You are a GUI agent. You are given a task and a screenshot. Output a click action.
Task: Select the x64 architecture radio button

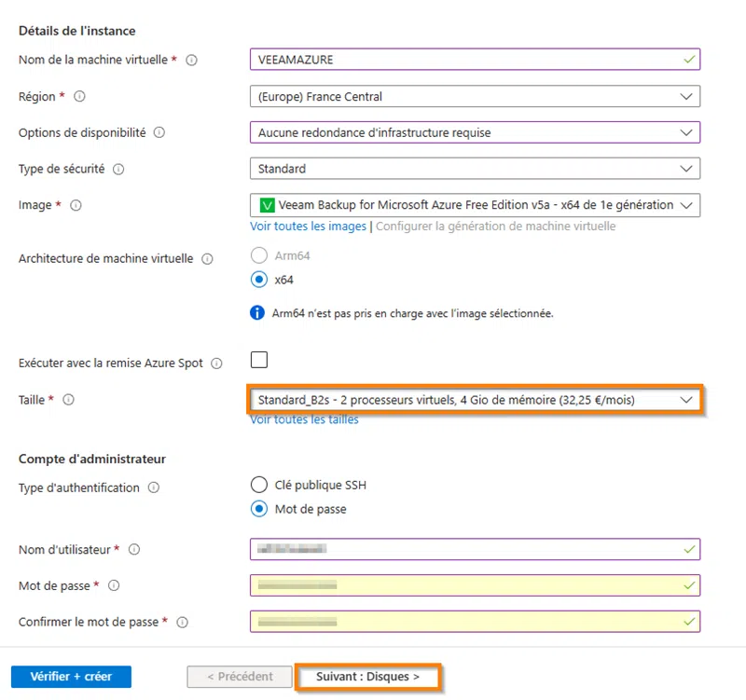tap(260, 279)
